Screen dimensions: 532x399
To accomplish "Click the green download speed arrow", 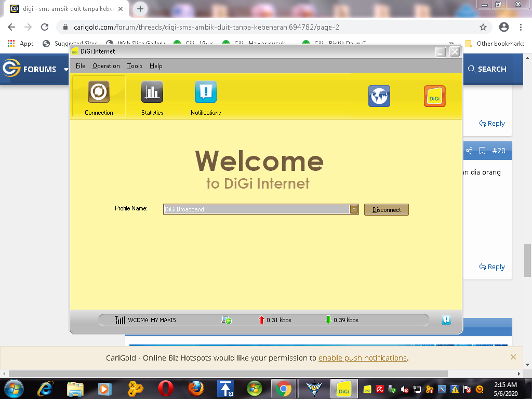I will click(x=328, y=320).
